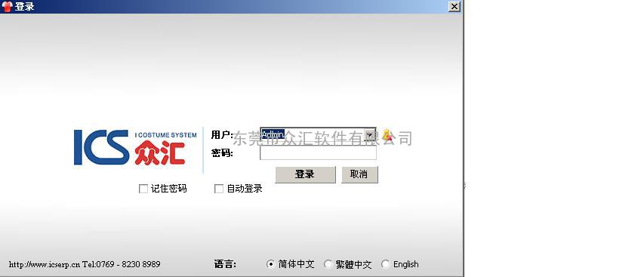Enable the 自动登录 checkbox
The image size is (644, 277).
coord(219,189)
